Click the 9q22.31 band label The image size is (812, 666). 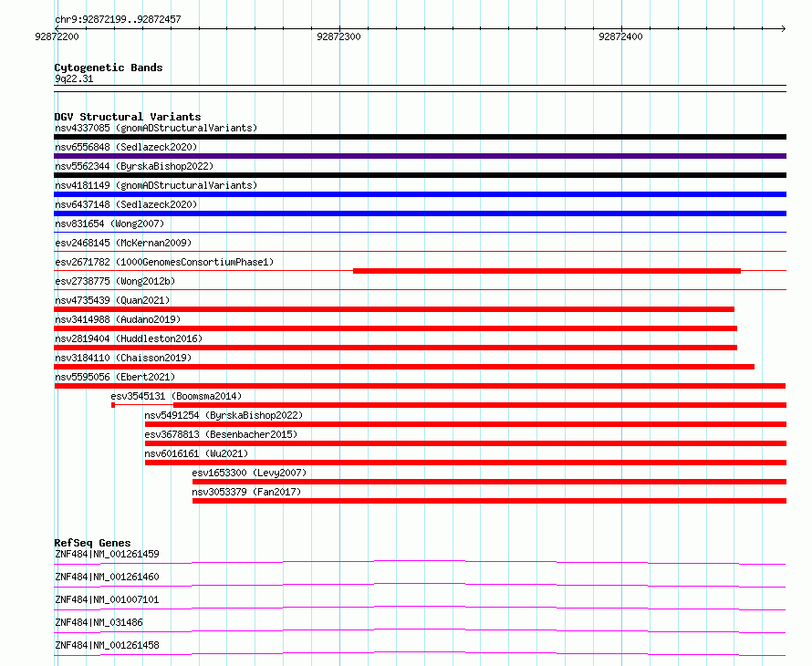pyautogui.click(x=74, y=78)
